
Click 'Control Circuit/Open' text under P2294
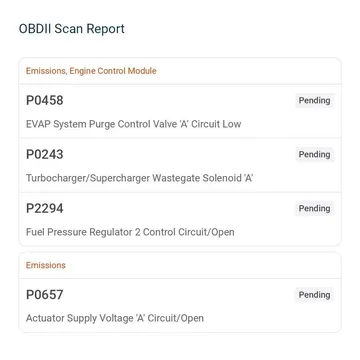[189, 232]
